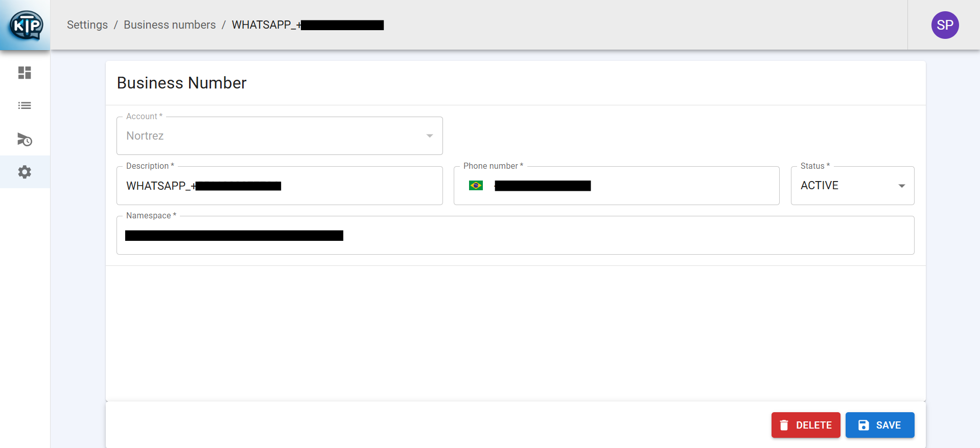Click the Brazil flag country selector
The height and width of the screenshot is (448, 980).
click(x=476, y=186)
